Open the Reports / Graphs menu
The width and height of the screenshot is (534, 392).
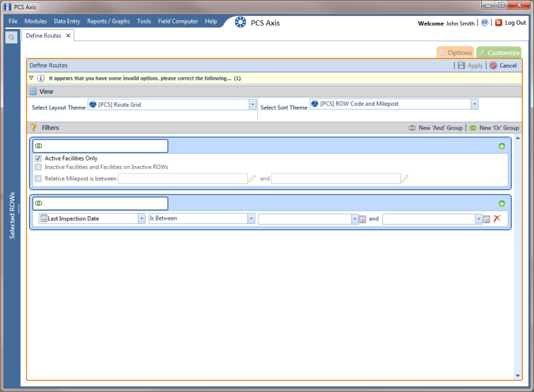tap(108, 21)
